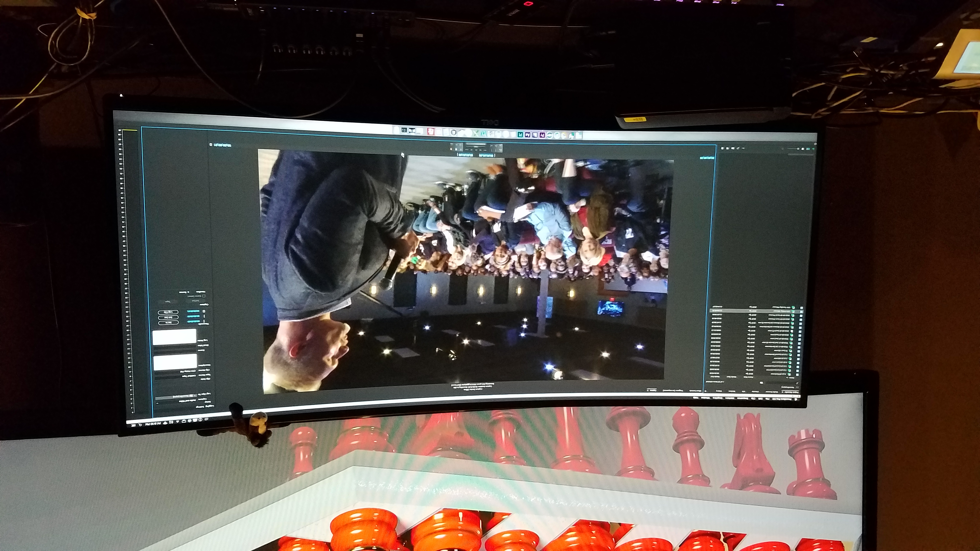Open the Sequence menu in menu bar
This screenshot has width=980, height=551.
pos(743,398)
